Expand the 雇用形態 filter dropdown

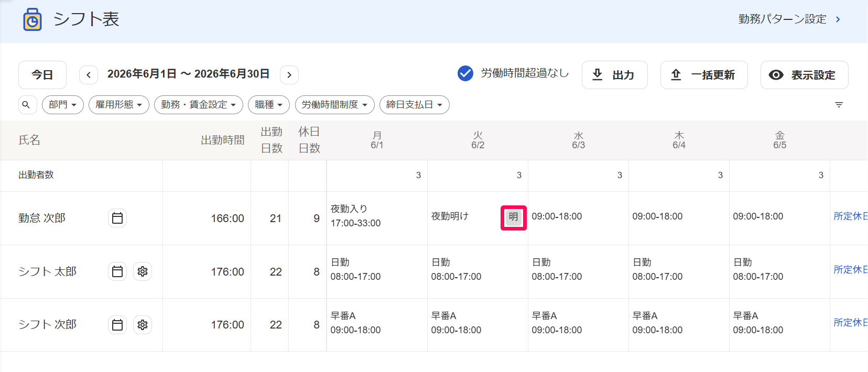click(x=119, y=105)
